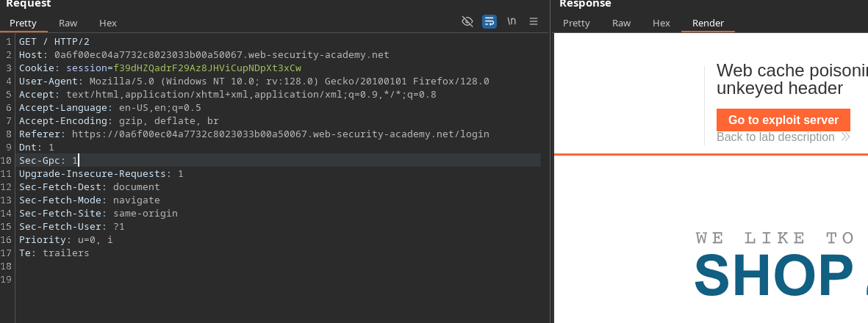The image size is (868, 323).
Task: Switch Request view to Pretty tab
Action: (23, 23)
